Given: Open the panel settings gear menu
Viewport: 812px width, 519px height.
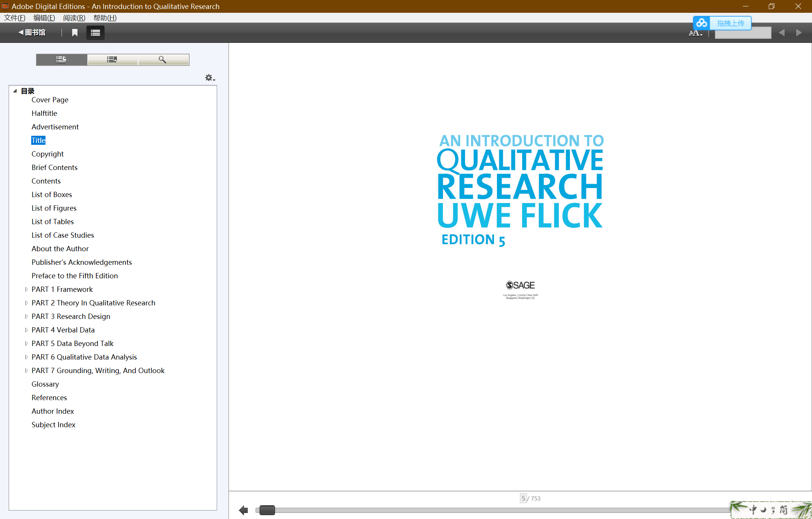Looking at the screenshot, I should coord(210,78).
